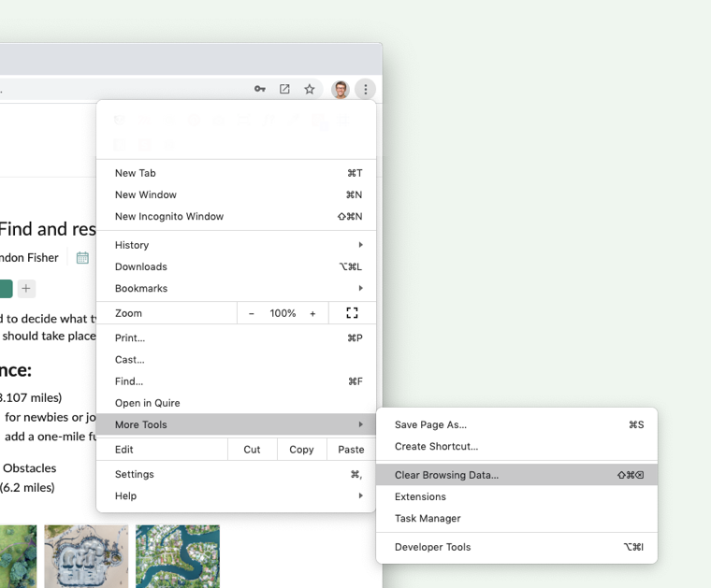Click the password key icon in address bar
This screenshot has width=711, height=588.
coord(259,89)
